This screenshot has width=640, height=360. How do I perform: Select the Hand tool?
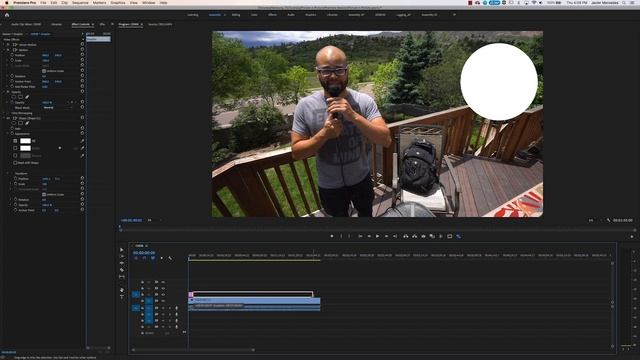point(122,290)
